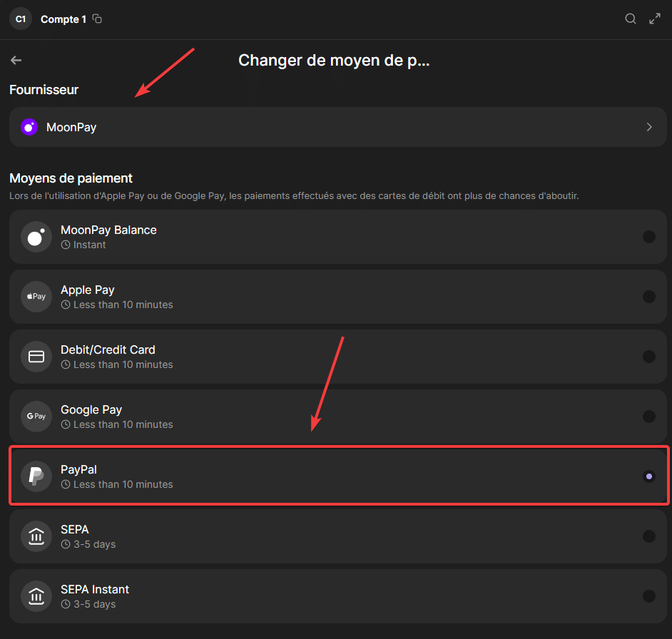672x639 pixels.
Task: Select the Debit/Credit Card radio button
Action: click(649, 357)
